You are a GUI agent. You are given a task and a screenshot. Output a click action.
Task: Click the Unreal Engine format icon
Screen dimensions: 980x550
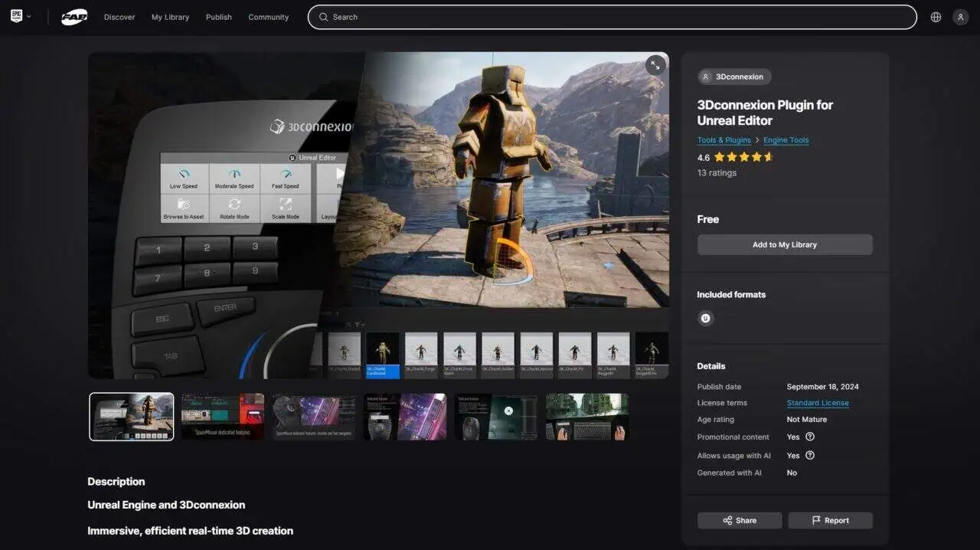point(706,318)
